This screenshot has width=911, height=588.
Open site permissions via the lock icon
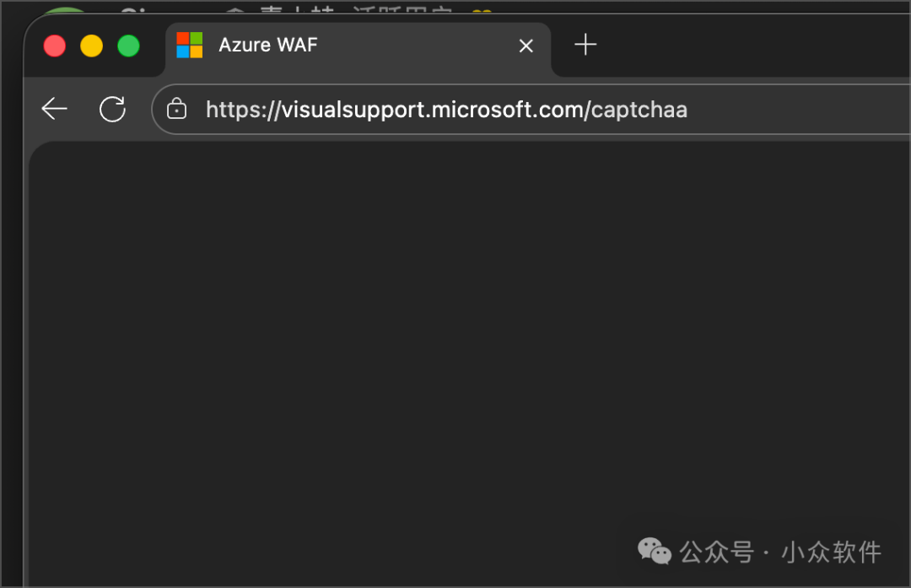pyautogui.click(x=176, y=109)
